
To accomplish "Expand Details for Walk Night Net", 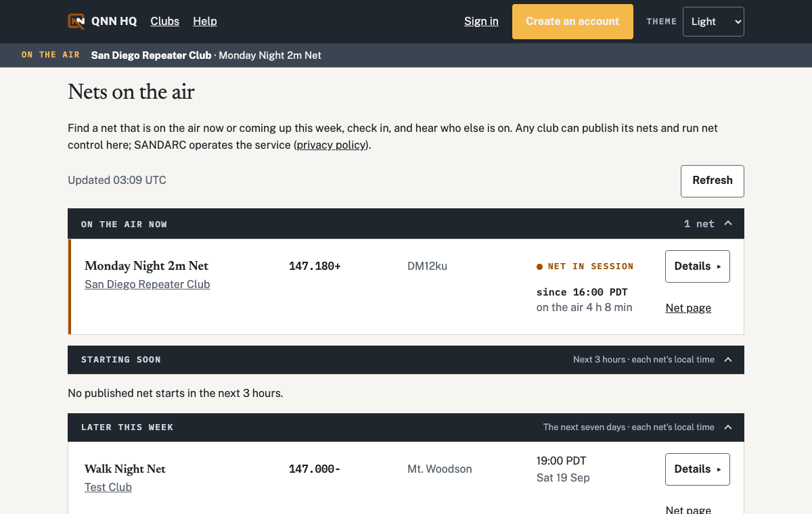I will 698,469.
